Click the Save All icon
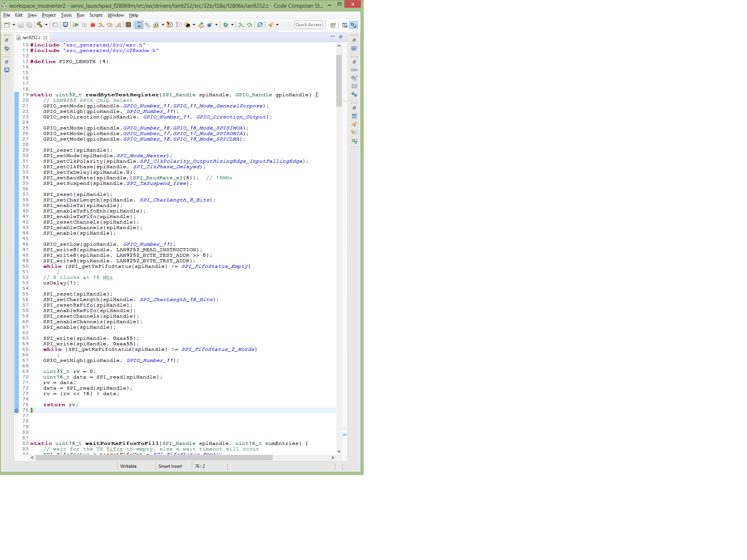This screenshot has width=747, height=560. coord(29,25)
